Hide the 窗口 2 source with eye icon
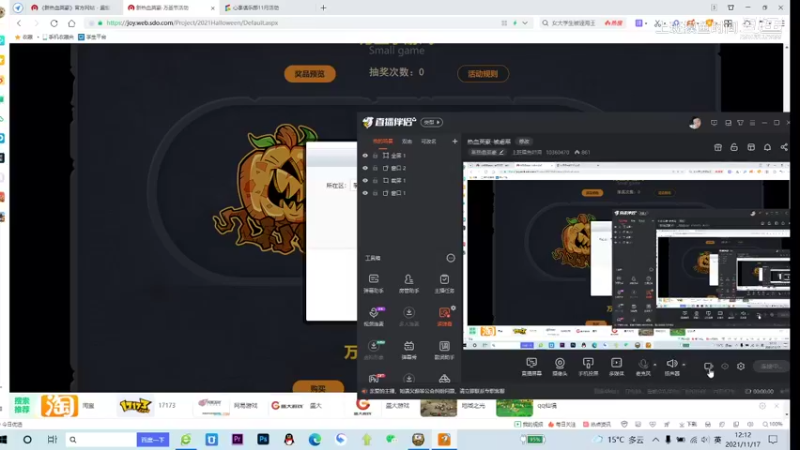Viewport: 800px width, 450px height. (x=365, y=168)
